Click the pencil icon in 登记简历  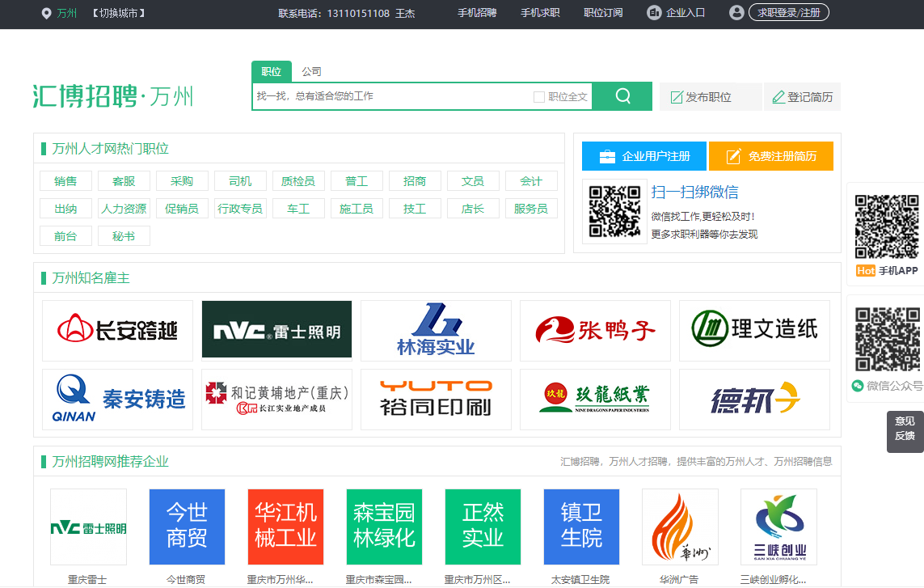pos(778,97)
